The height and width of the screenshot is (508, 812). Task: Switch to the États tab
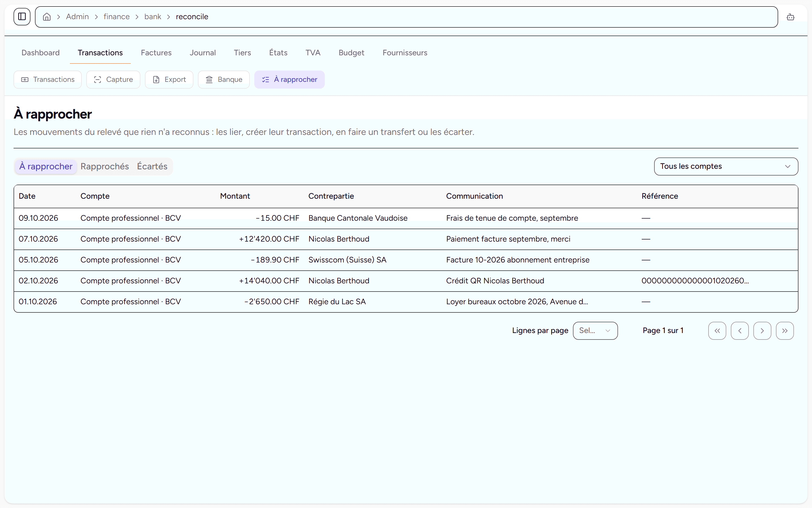(x=278, y=53)
